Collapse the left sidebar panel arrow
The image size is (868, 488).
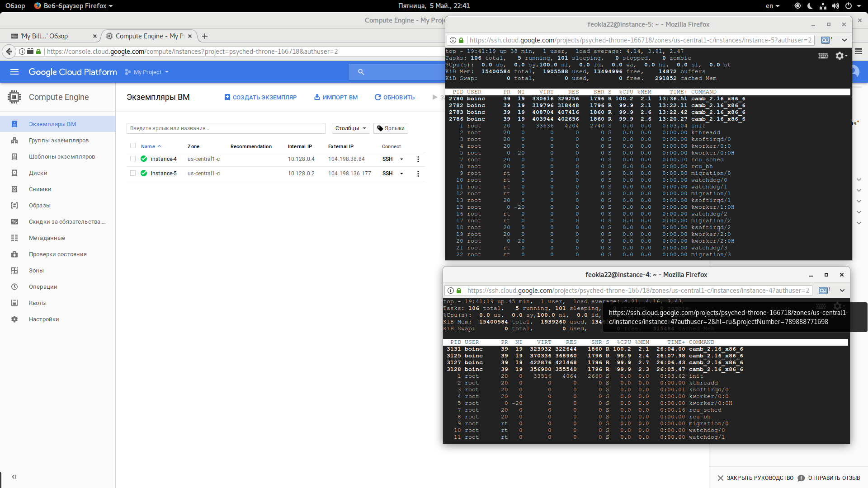click(14, 477)
